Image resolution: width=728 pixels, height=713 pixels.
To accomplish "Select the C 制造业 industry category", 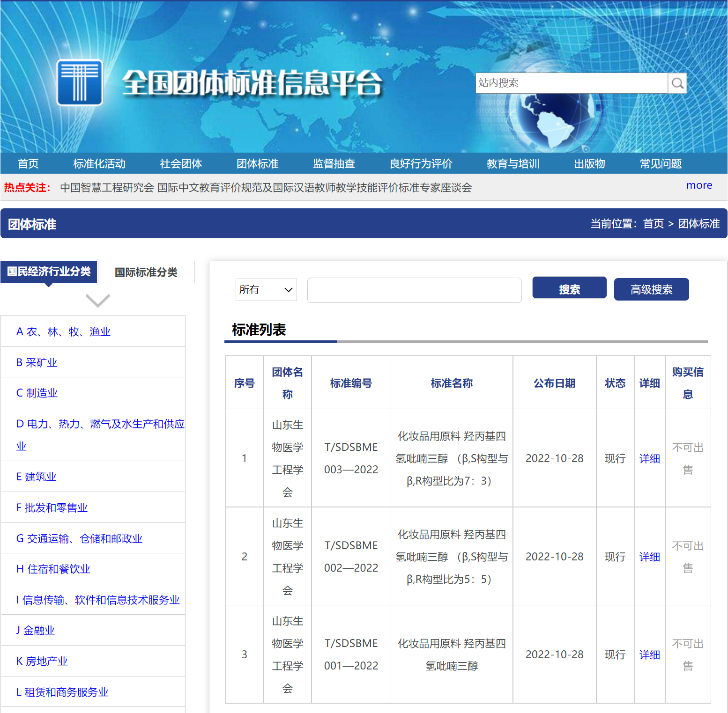I will pos(37,393).
